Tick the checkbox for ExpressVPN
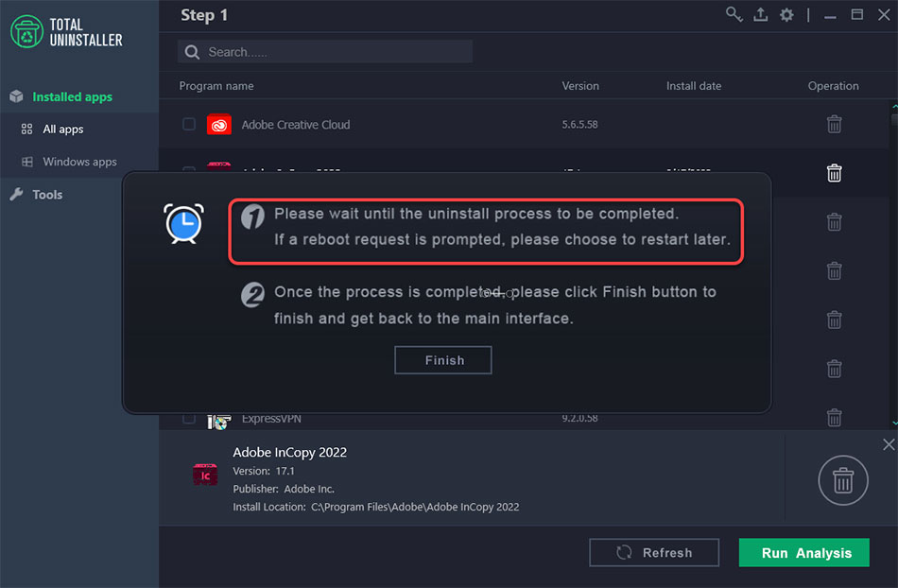The width and height of the screenshot is (898, 588). [x=189, y=419]
